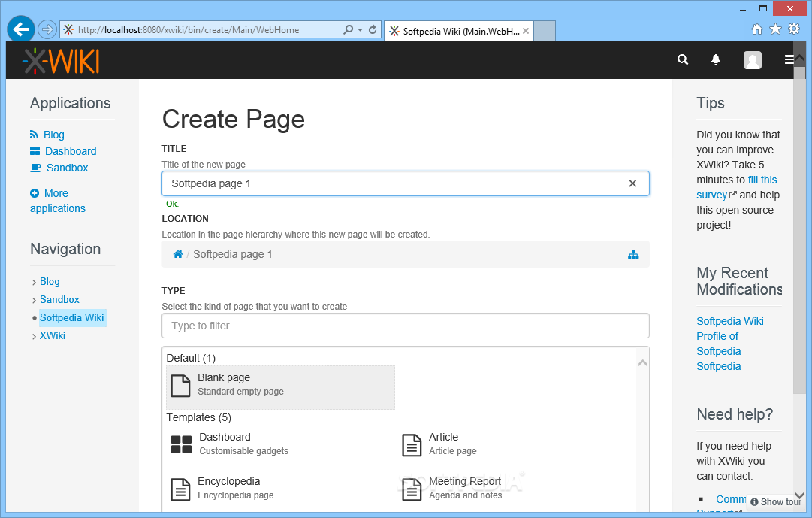Open the search magnifier in XWiki header
This screenshot has height=518, width=812.
click(683, 59)
